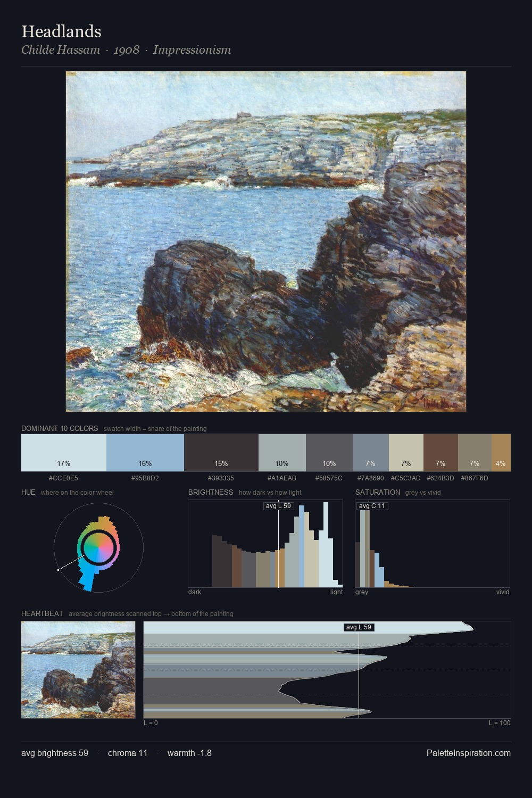Click the 'L = 100' axis label
Image resolution: width=532 pixels, height=798 pixels.
pyautogui.click(x=500, y=723)
